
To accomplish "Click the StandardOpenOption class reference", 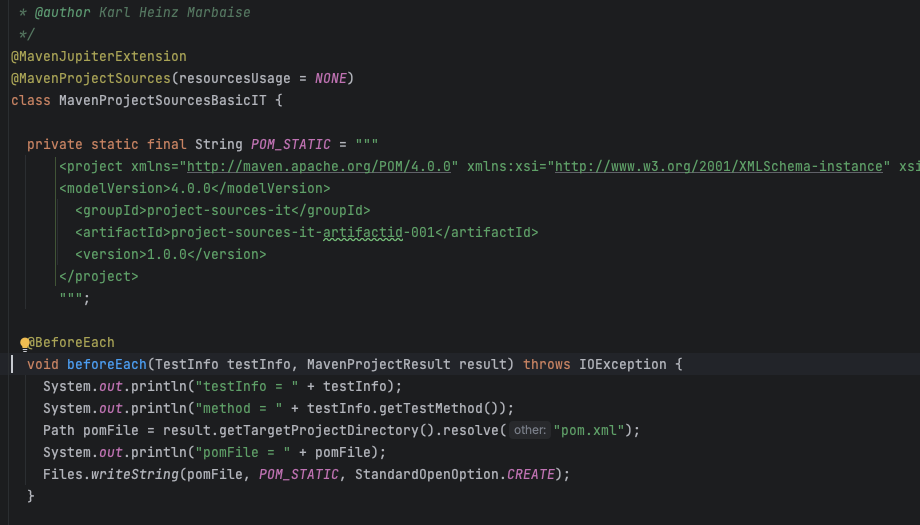I will pyautogui.click(x=427, y=475).
